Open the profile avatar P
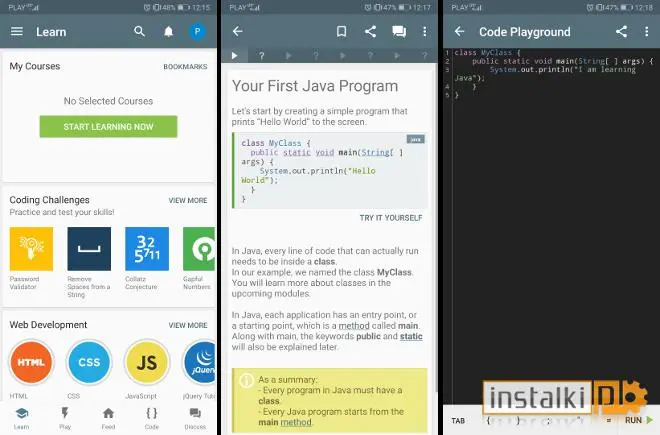 [197, 32]
